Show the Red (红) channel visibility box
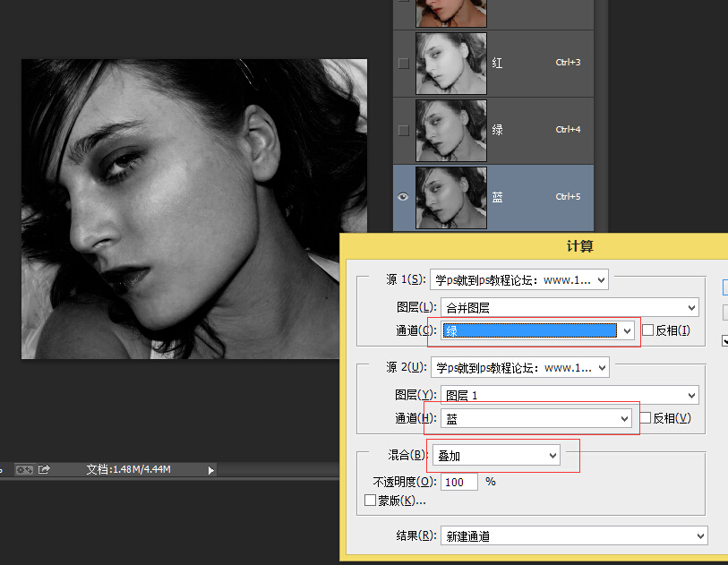The height and width of the screenshot is (565, 728). tap(403, 63)
